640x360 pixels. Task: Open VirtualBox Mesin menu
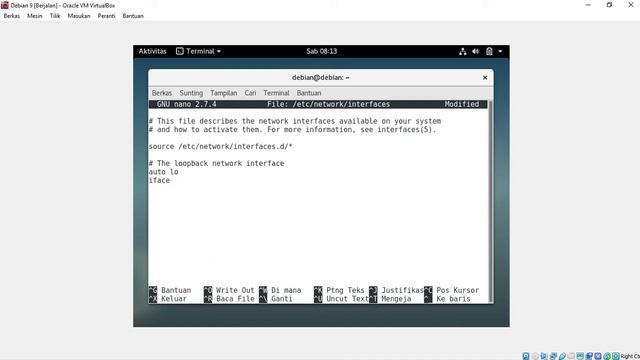pos(35,16)
